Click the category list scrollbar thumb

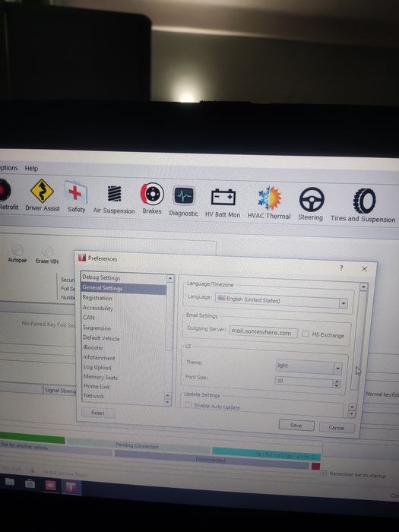click(169, 316)
